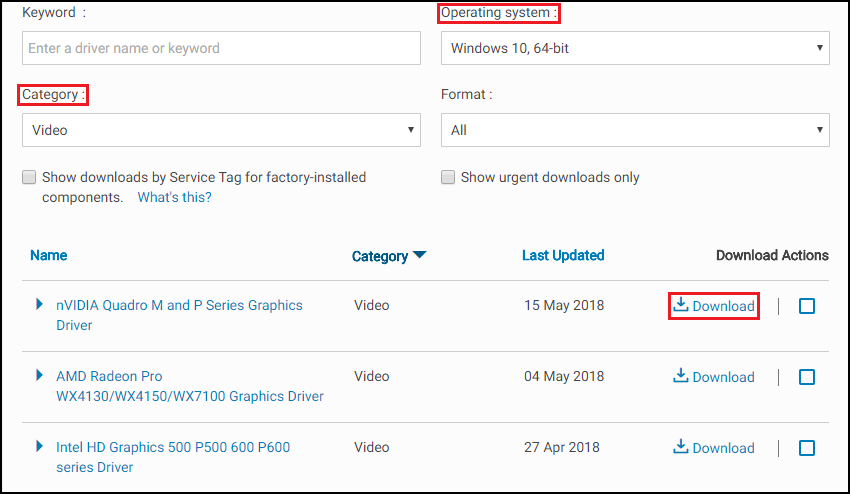850x494 pixels.
Task: Sort the list by Last Updated
Action: pos(563,255)
